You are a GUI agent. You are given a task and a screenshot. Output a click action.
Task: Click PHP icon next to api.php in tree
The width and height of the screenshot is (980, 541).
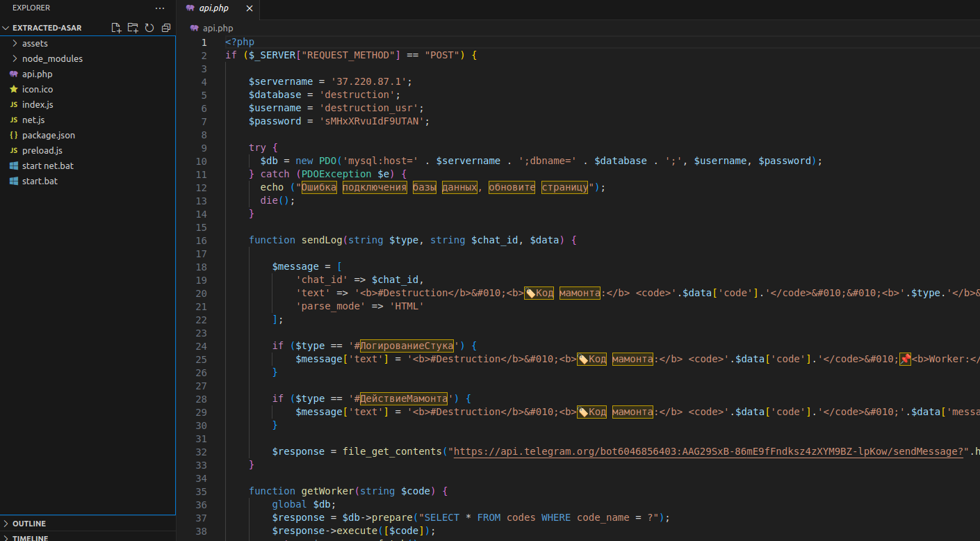click(13, 74)
